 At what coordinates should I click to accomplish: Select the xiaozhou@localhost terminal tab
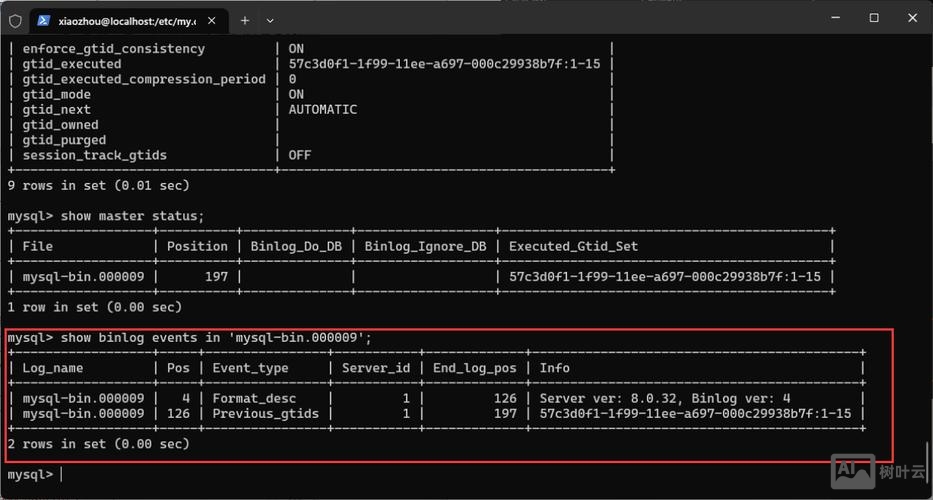pyautogui.click(x=128, y=21)
